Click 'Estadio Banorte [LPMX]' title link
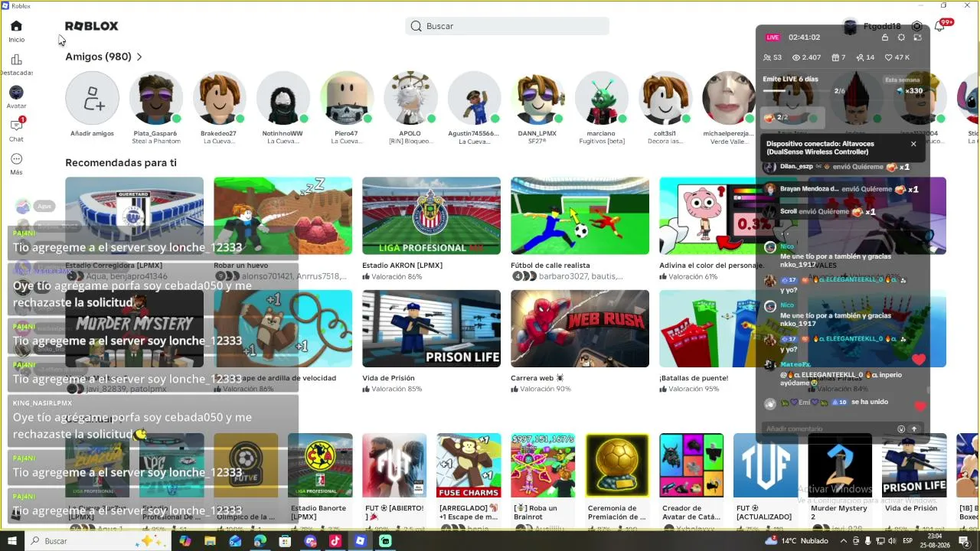Screen dimensions: 980x551 (318, 512)
